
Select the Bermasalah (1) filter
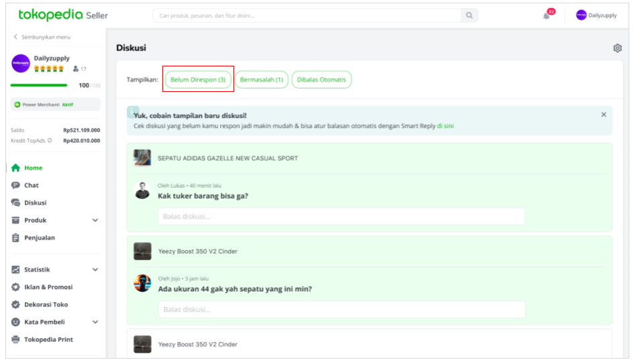tap(262, 80)
